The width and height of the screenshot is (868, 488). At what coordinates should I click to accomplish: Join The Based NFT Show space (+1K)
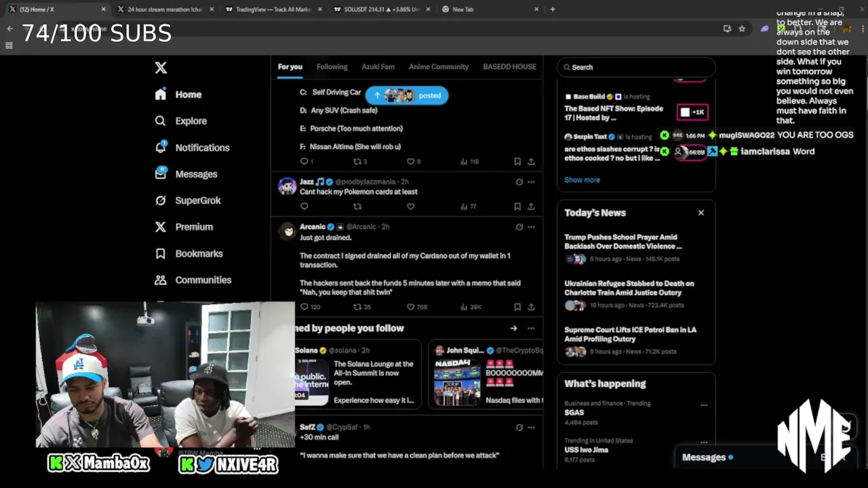[x=692, y=112]
